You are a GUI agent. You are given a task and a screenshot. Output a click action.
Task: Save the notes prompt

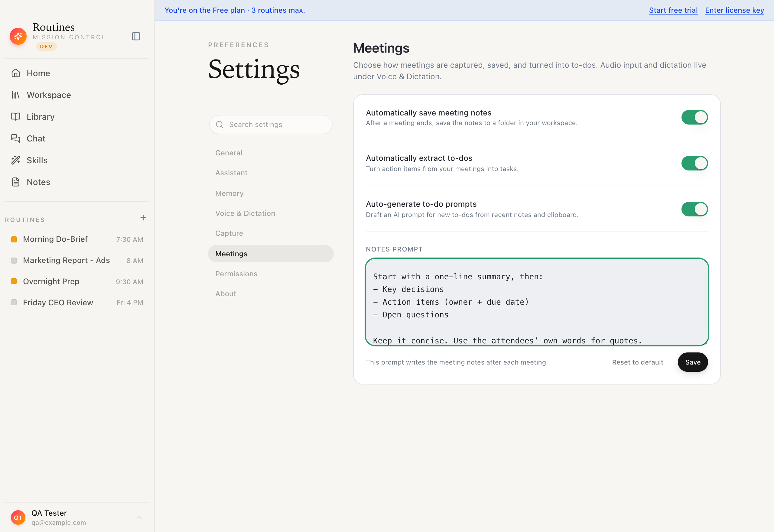(x=693, y=362)
